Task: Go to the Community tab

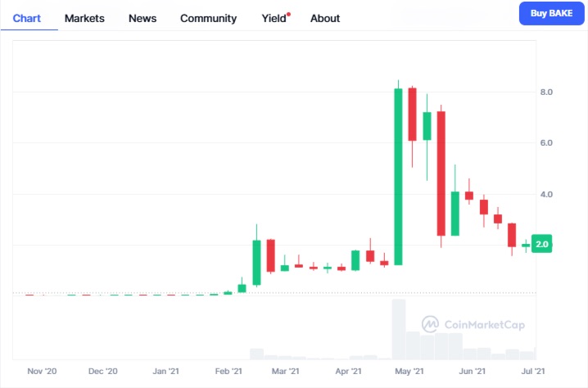Action: [209, 18]
